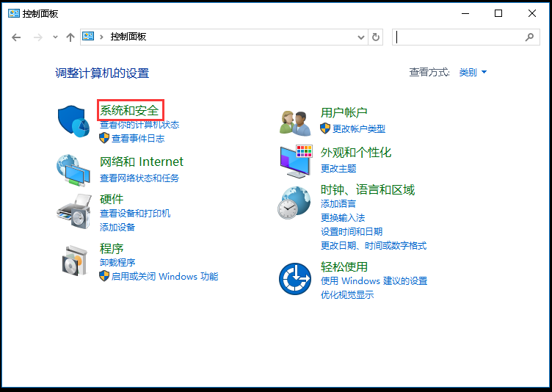Open the 轻松使用 accessibility icon
Image resolution: width=552 pixels, height=392 pixels.
tap(295, 279)
